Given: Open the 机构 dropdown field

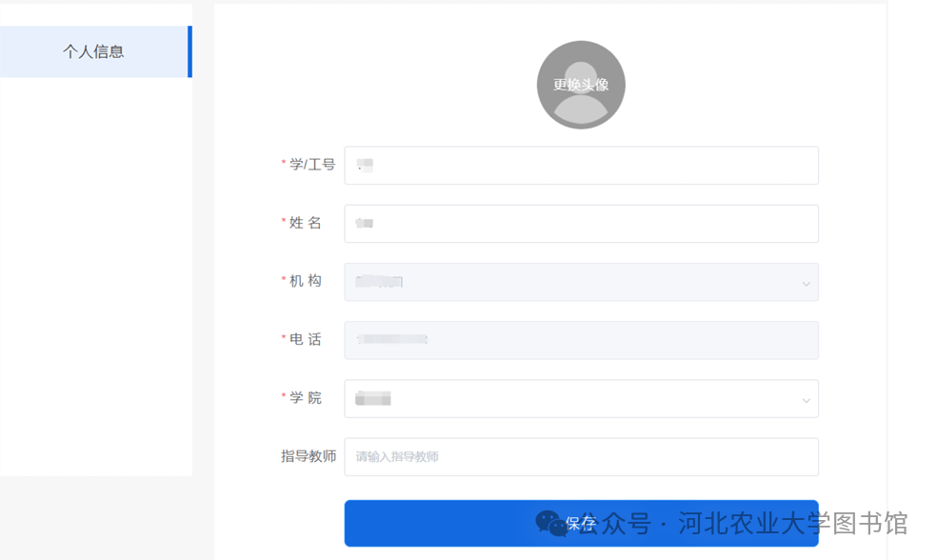Looking at the screenshot, I should coord(581,282).
